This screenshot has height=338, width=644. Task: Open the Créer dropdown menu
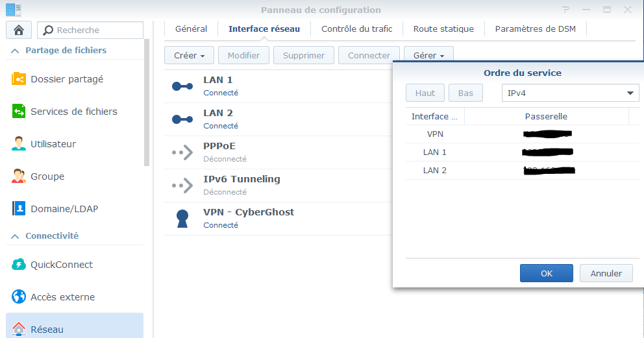(x=190, y=56)
